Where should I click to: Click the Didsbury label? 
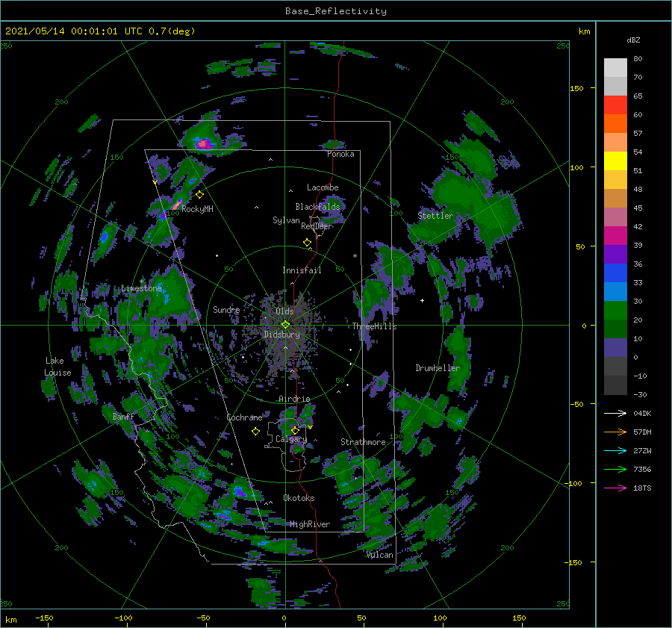coord(282,335)
